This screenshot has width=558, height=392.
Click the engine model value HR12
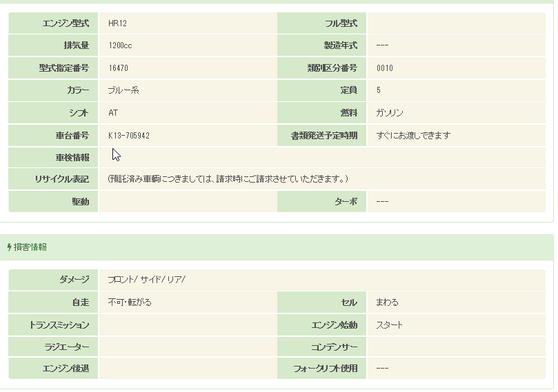(x=118, y=23)
